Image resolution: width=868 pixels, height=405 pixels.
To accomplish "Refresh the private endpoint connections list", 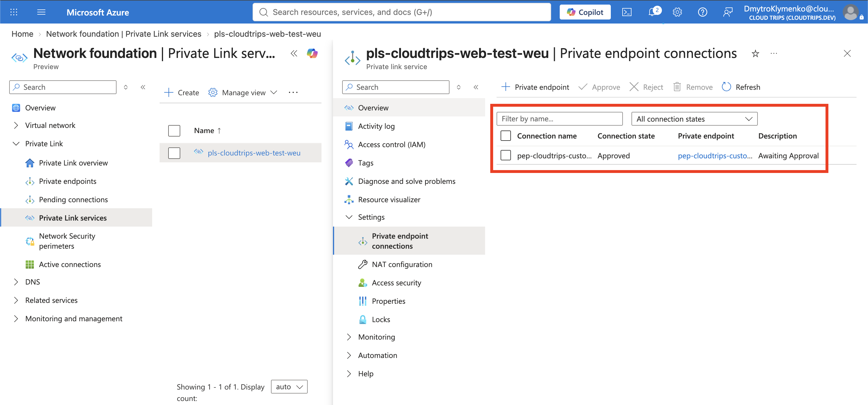I will tap(741, 87).
